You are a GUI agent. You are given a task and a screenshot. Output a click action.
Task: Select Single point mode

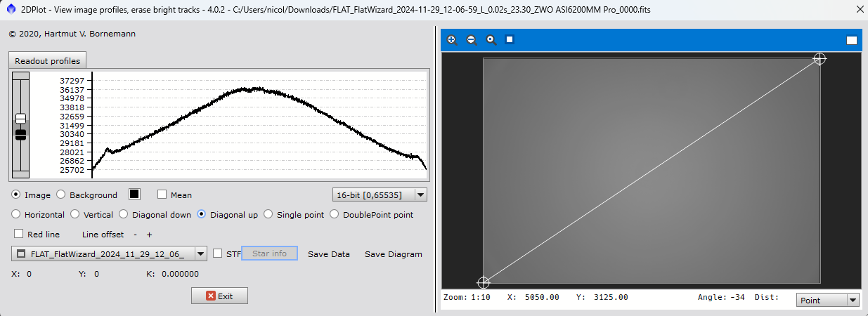pyautogui.click(x=268, y=214)
